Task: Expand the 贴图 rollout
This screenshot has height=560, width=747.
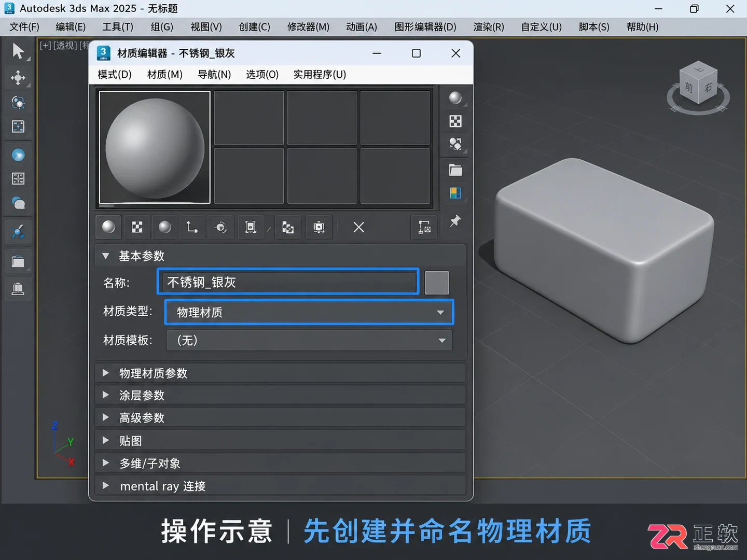Action: coord(280,440)
